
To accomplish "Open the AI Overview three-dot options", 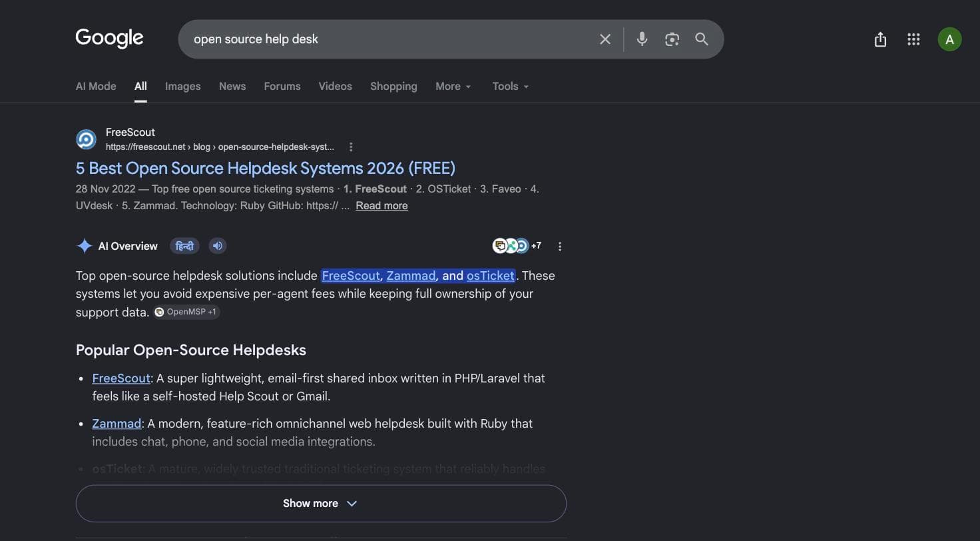I will pos(560,247).
